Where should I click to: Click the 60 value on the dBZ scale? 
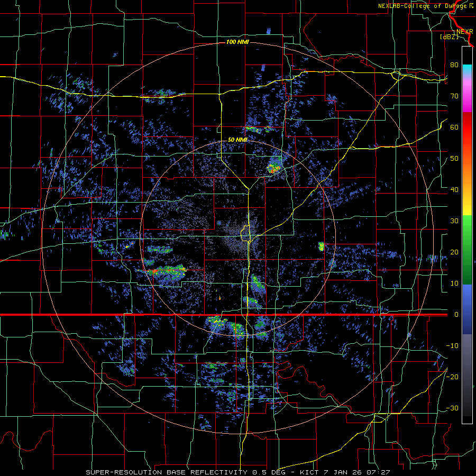(x=454, y=127)
